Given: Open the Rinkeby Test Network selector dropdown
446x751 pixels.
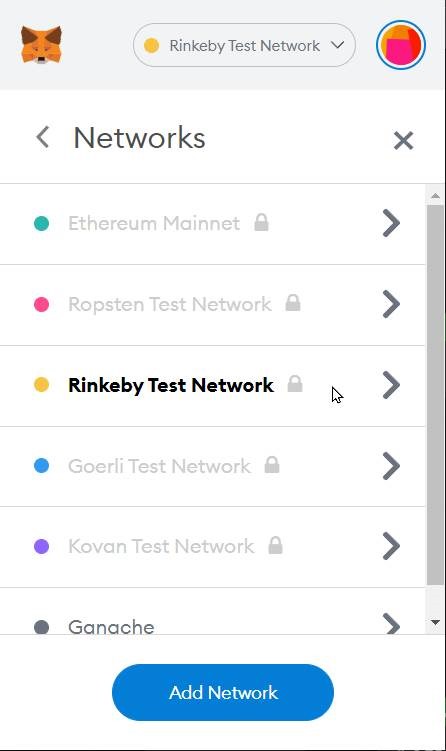Looking at the screenshot, I should 244,45.
